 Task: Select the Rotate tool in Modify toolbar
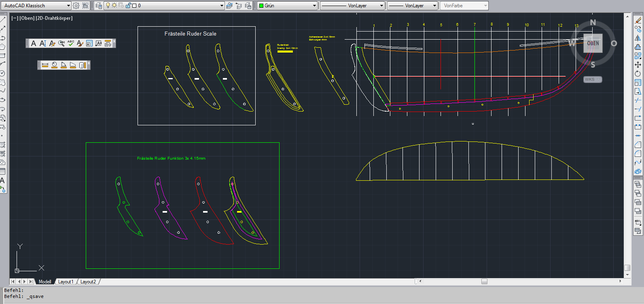tap(638, 74)
